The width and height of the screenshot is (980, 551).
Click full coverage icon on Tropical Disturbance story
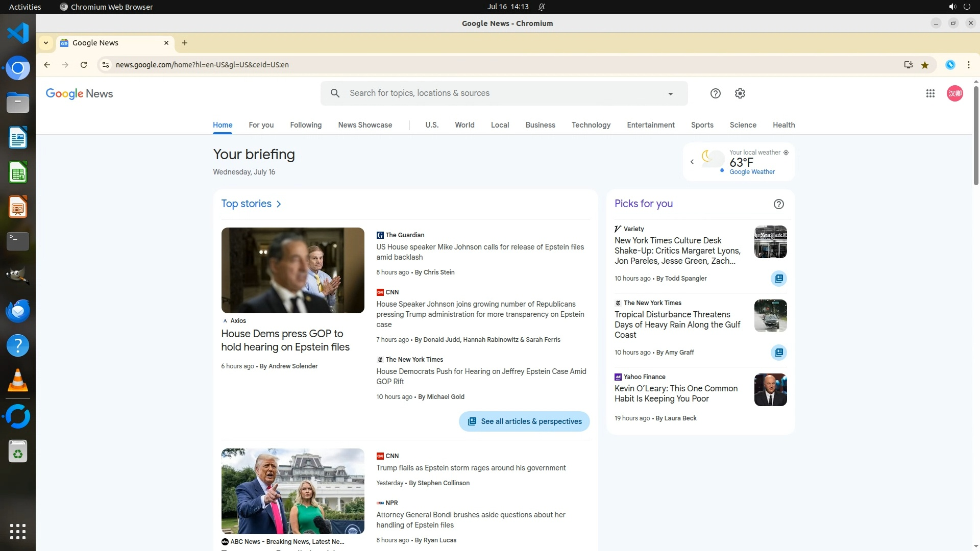coord(778,353)
